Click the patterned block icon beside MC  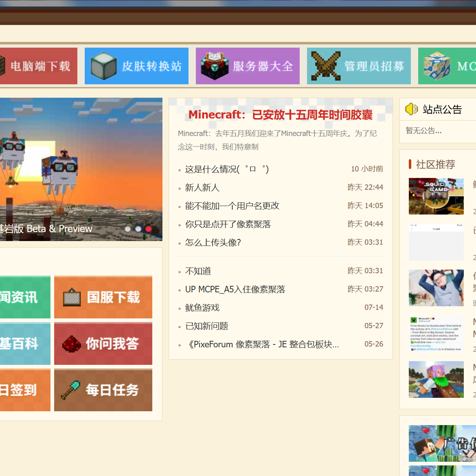[437, 66]
